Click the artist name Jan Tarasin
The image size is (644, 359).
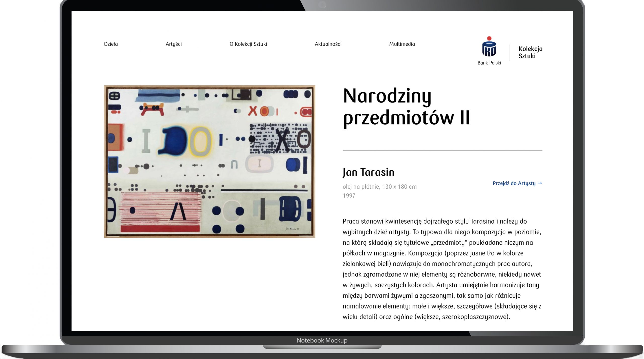pos(368,172)
